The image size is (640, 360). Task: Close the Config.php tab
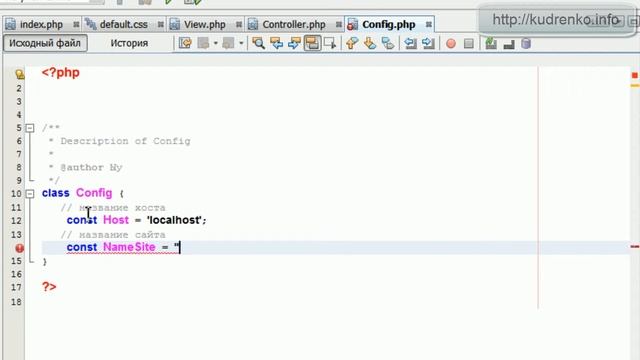pos(429,25)
